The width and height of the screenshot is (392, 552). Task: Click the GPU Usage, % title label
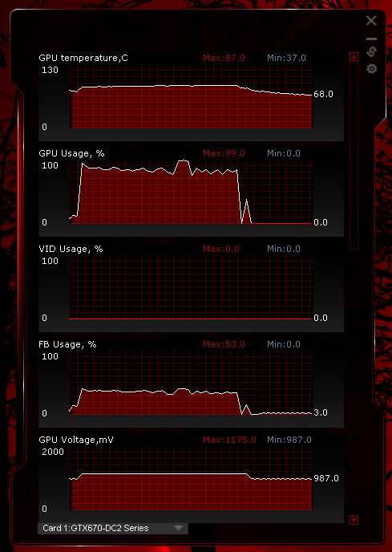[x=71, y=153]
